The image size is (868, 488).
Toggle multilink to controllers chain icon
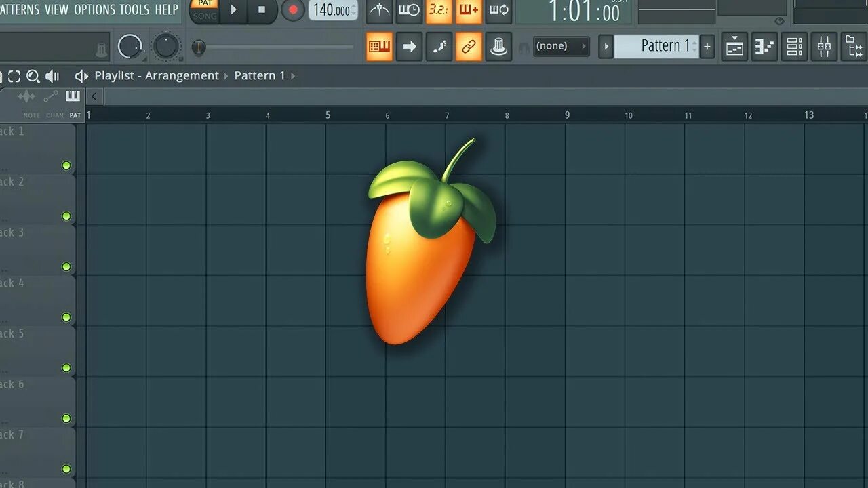(469, 47)
